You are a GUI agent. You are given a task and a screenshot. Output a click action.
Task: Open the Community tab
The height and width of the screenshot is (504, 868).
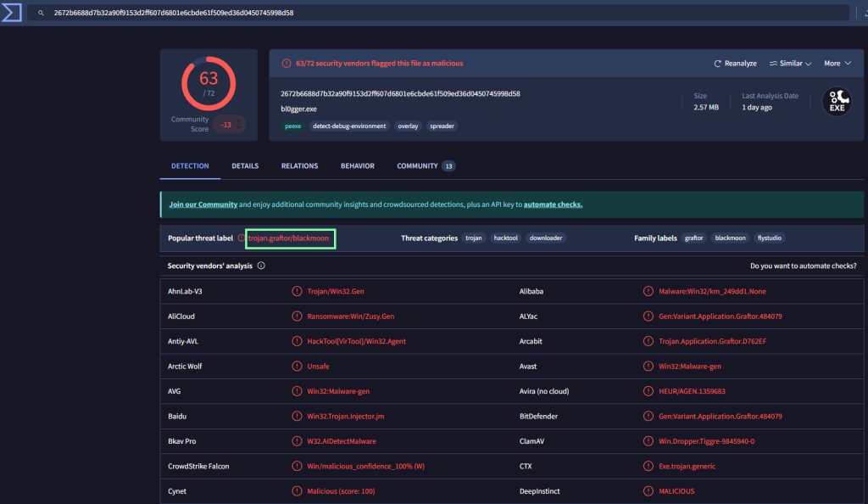point(417,166)
